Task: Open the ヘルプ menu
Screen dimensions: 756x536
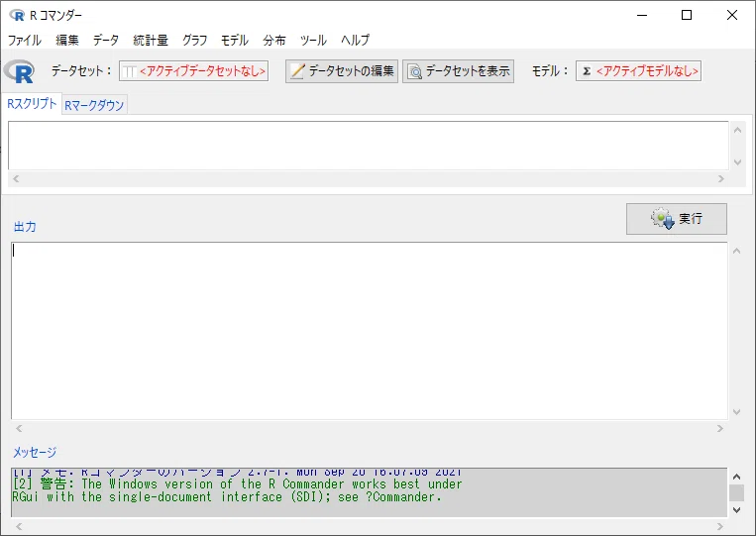Action: 356,40
